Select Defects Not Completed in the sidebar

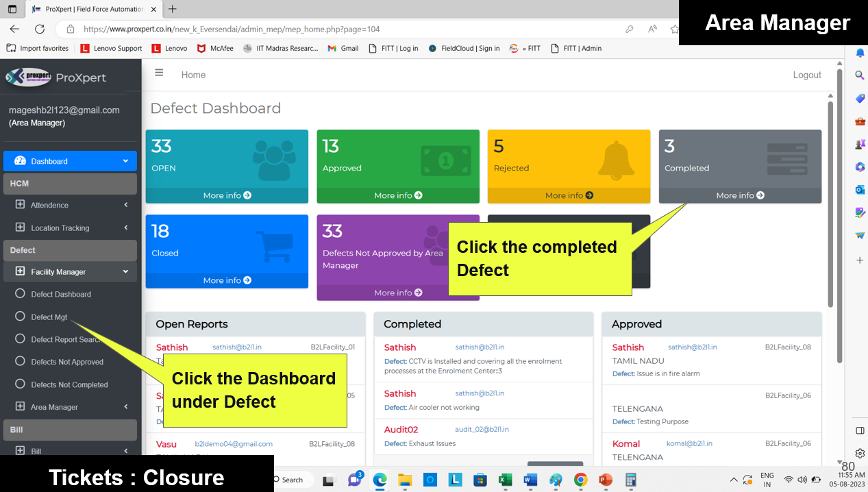69,385
